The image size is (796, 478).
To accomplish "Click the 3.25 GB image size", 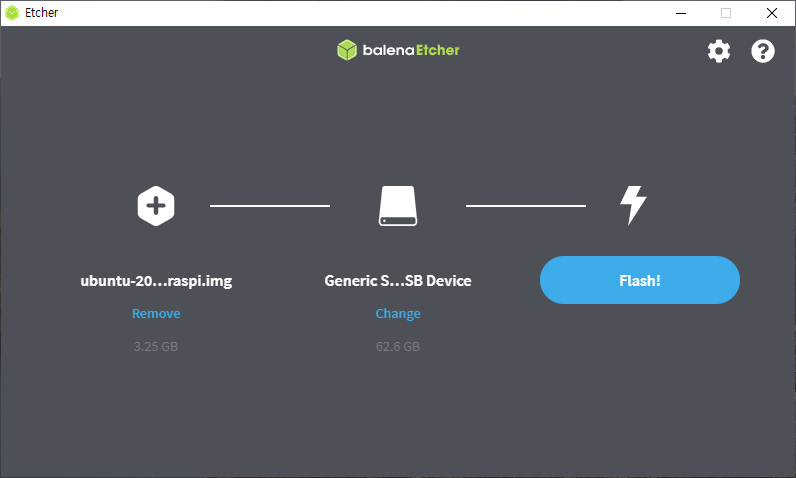I will (156, 347).
